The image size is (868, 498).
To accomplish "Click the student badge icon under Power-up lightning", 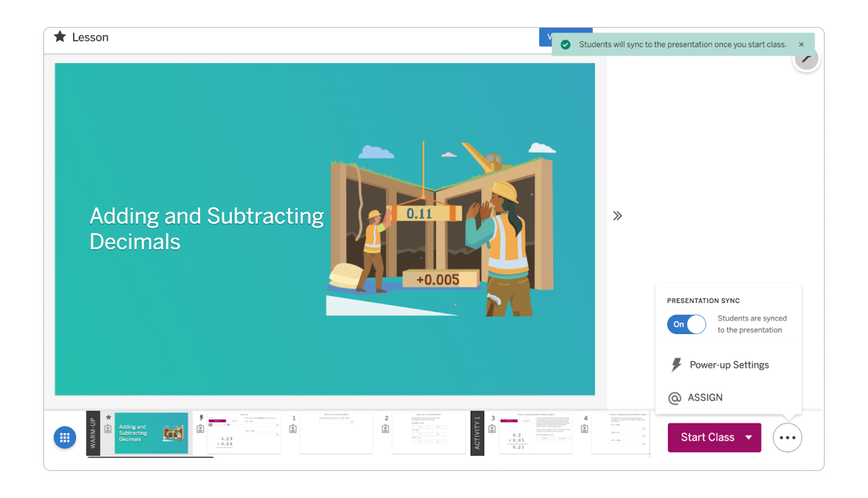I will coord(201,429).
